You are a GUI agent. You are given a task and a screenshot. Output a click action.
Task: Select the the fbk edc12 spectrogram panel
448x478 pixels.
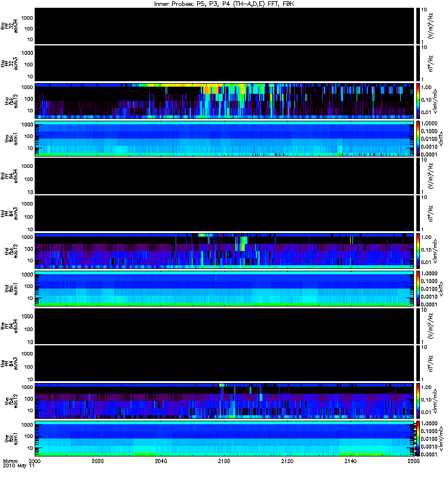(225, 401)
